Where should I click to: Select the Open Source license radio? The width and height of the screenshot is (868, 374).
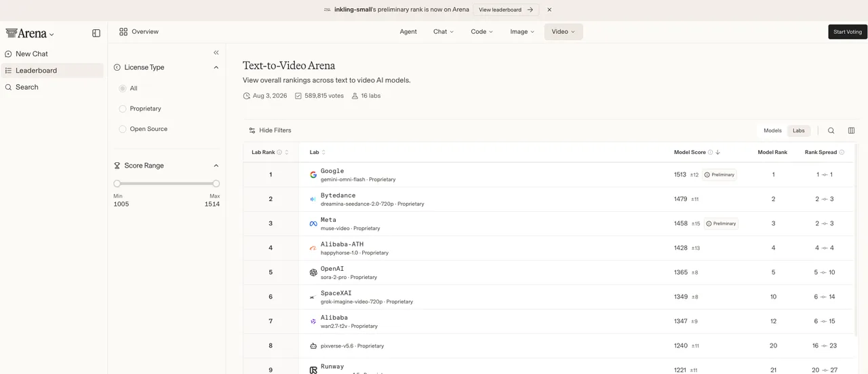123,129
